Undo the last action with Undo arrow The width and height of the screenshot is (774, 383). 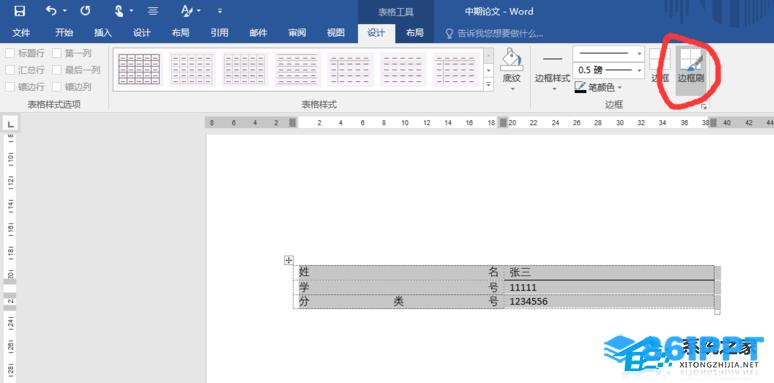51,11
